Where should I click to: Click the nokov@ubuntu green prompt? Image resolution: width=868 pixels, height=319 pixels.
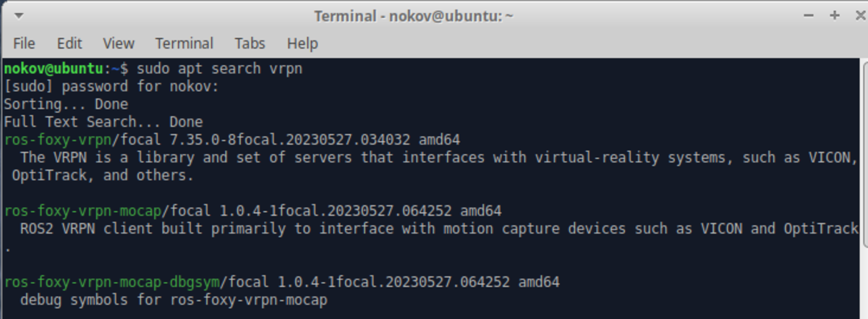(54, 69)
